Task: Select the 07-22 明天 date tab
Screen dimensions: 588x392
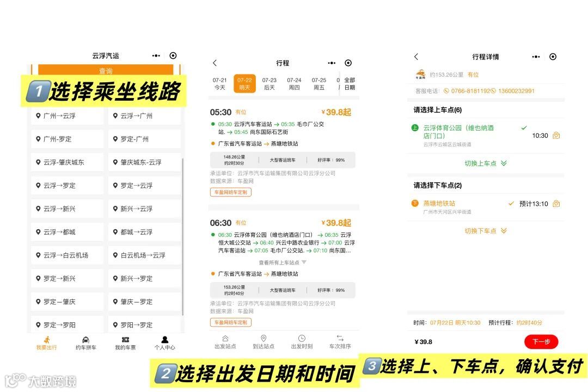Action: pos(244,84)
